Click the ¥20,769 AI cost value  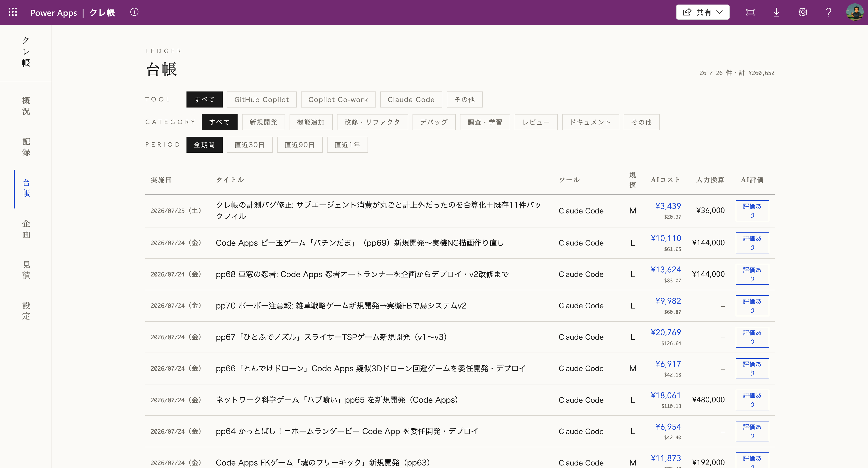pos(665,333)
